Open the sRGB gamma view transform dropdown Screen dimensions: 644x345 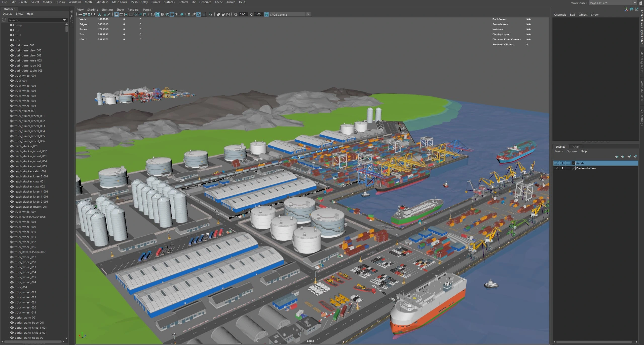308,14
